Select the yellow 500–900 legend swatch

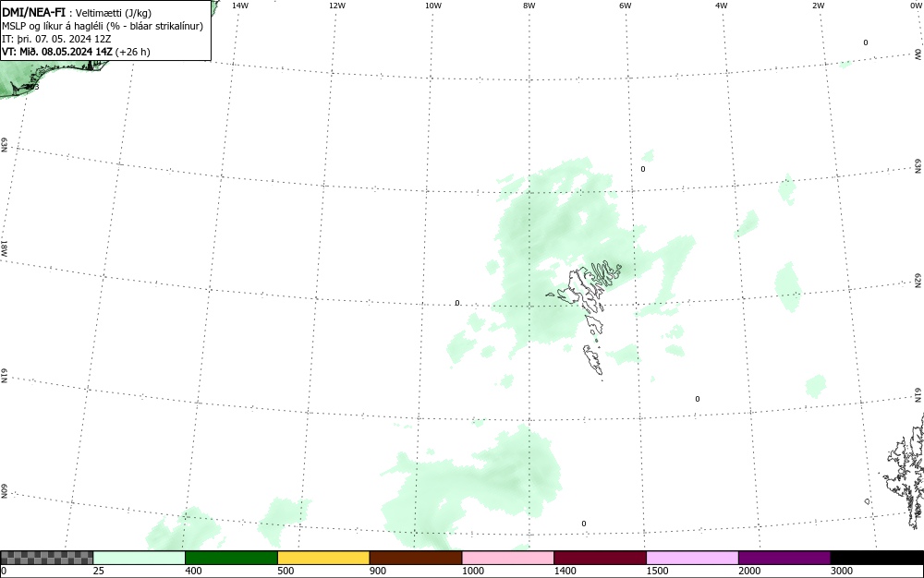tap(323, 558)
